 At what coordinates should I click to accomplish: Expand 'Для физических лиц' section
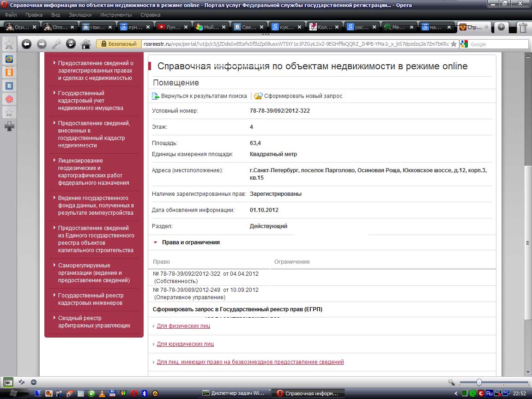click(x=183, y=326)
